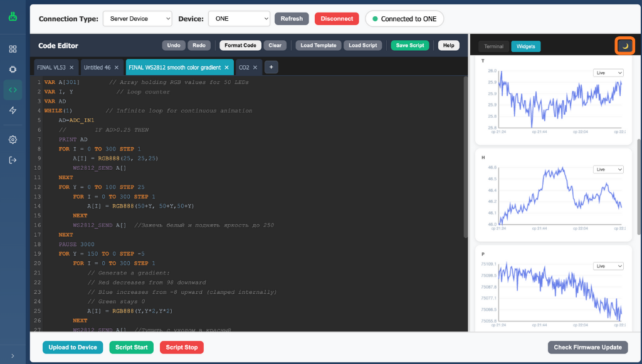Open the settings gear icon
Viewport: 642px width, 364px height.
pos(13,140)
